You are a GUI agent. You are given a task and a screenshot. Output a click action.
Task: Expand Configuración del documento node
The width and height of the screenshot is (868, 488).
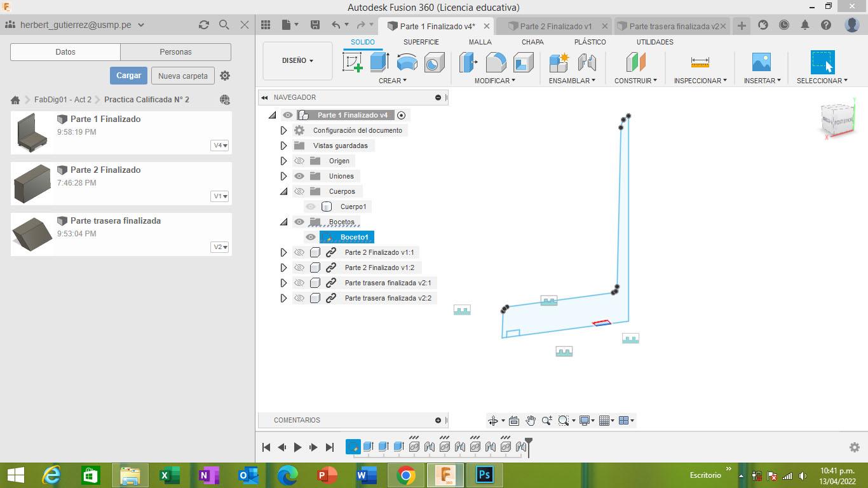coord(284,130)
